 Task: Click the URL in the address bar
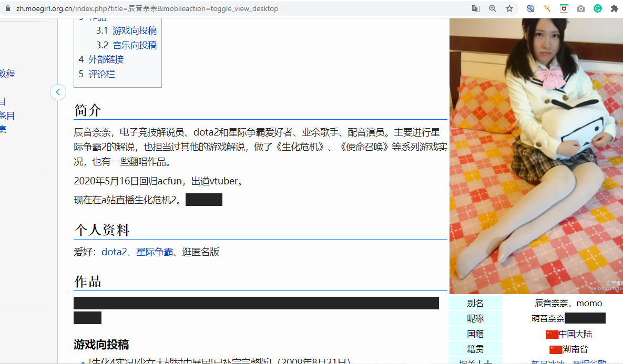click(147, 8)
